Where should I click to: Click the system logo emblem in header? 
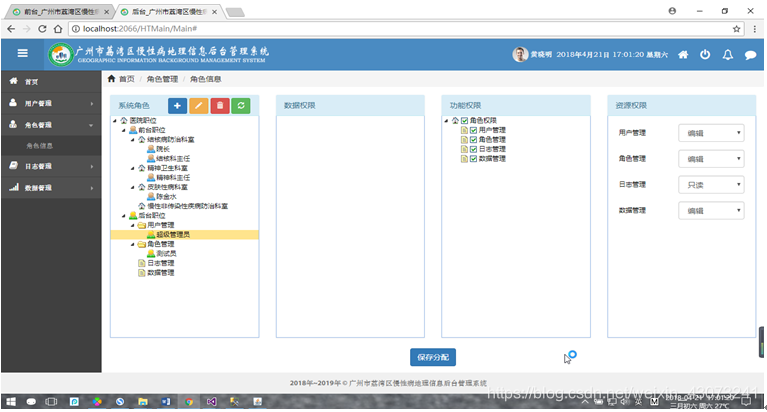coord(61,54)
